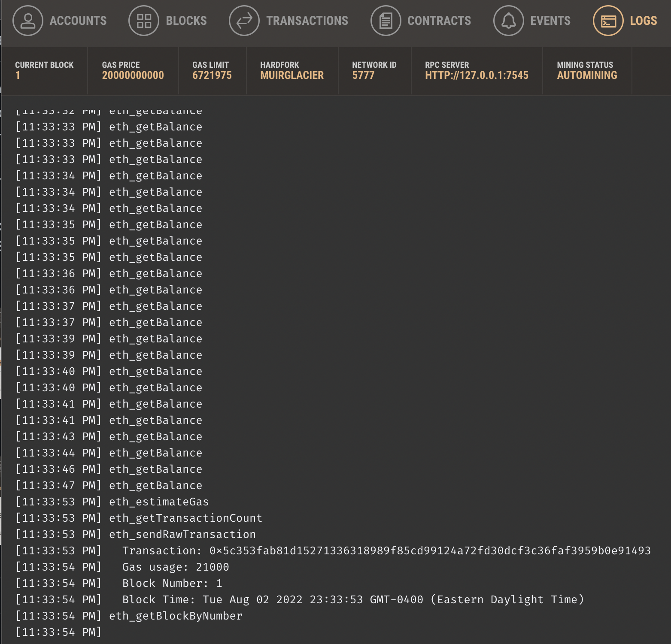Click the GAS LIMIT header label
This screenshot has width=671, height=644.
[210, 65]
